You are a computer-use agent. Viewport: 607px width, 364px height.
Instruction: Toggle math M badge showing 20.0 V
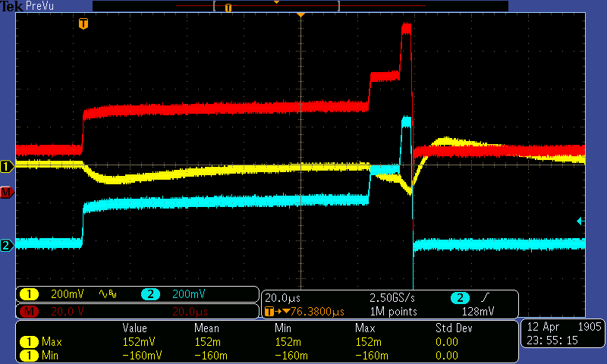[29, 311]
